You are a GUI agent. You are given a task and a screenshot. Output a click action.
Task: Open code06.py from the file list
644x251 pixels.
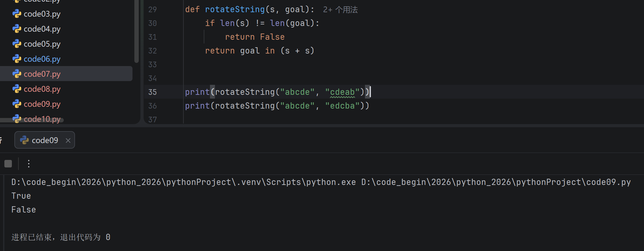tap(42, 59)
